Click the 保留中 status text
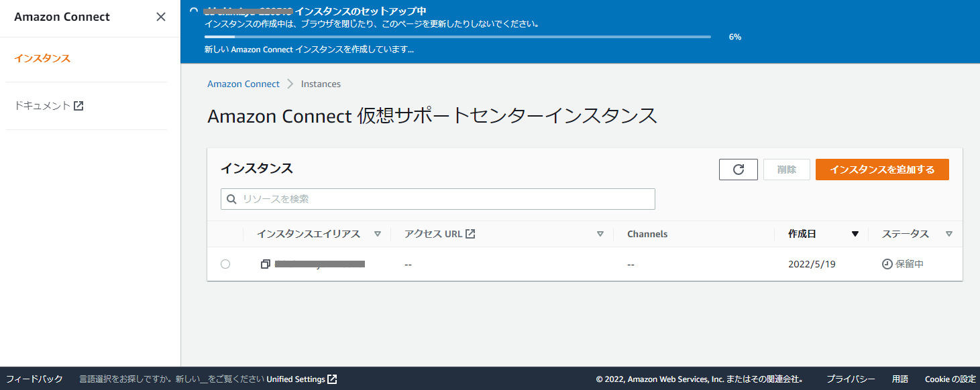980x390 pixels. pyautogui.click(x=910, y=264)
